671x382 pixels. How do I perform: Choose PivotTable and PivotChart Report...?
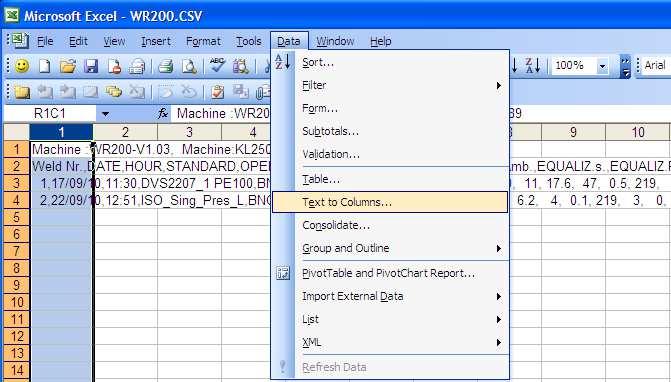click(390, 273)
